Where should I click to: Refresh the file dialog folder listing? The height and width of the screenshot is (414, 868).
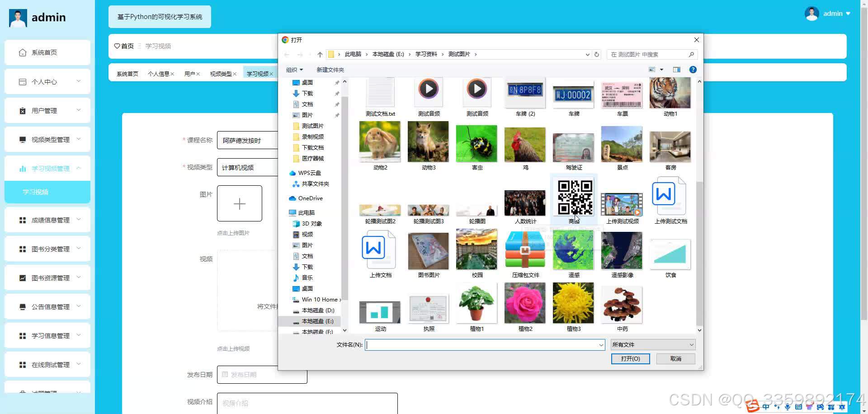point(597,54)
